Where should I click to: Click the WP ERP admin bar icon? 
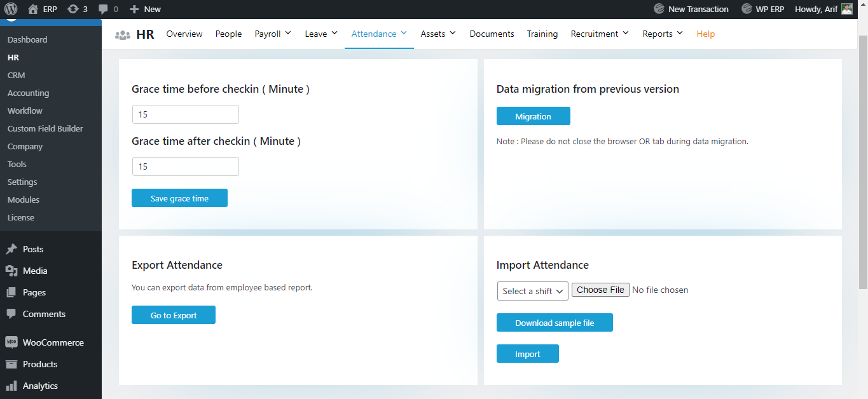[747, 9]
